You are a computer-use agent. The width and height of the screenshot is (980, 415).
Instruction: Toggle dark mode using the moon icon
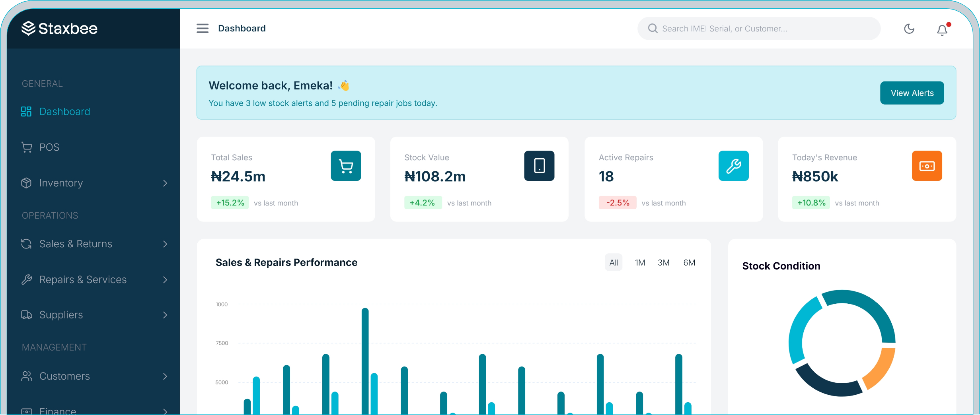[909, 28]
